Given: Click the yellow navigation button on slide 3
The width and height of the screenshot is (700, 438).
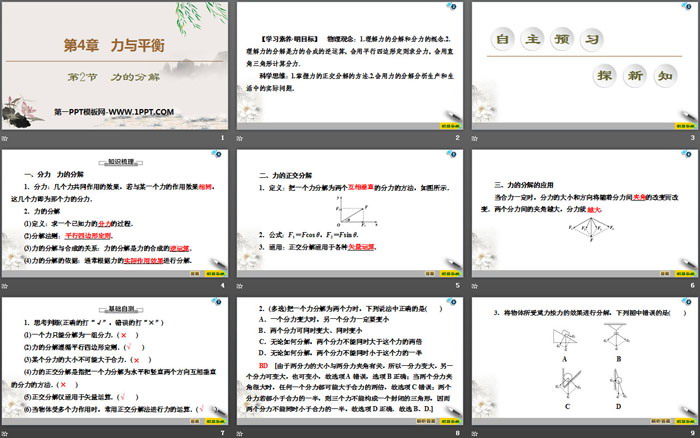Looking at the screenshot, I should point(685,126).
